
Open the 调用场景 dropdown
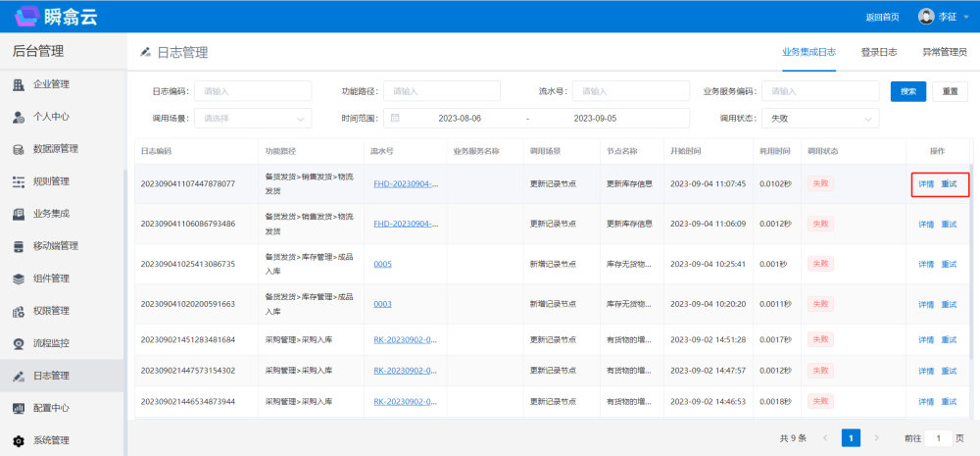(x=252, y=119)
